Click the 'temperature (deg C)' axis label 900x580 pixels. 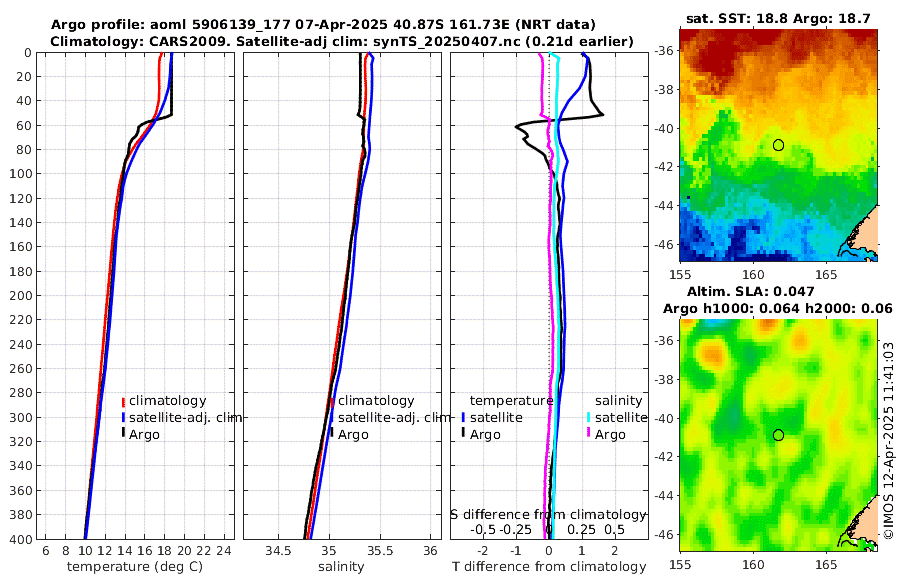[135, 567]
